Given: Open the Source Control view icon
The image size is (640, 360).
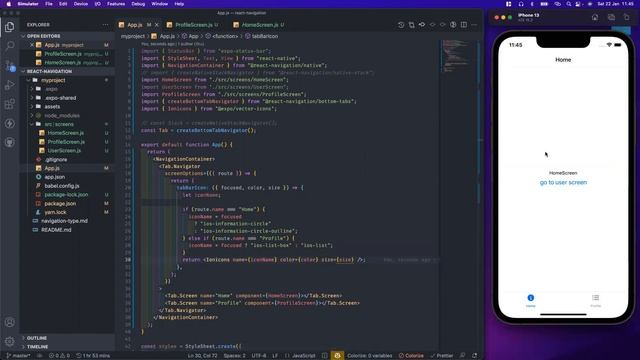Looking at the screenshot, I should (x=9, y=65).
